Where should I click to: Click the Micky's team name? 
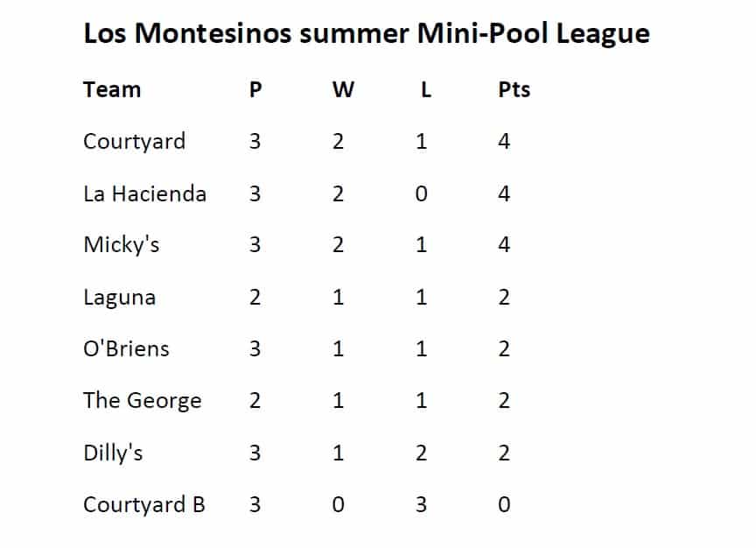(x=121, y=245)
